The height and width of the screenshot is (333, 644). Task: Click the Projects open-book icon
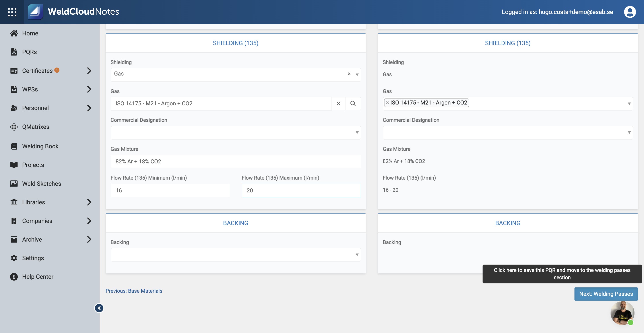click(14, 165)
